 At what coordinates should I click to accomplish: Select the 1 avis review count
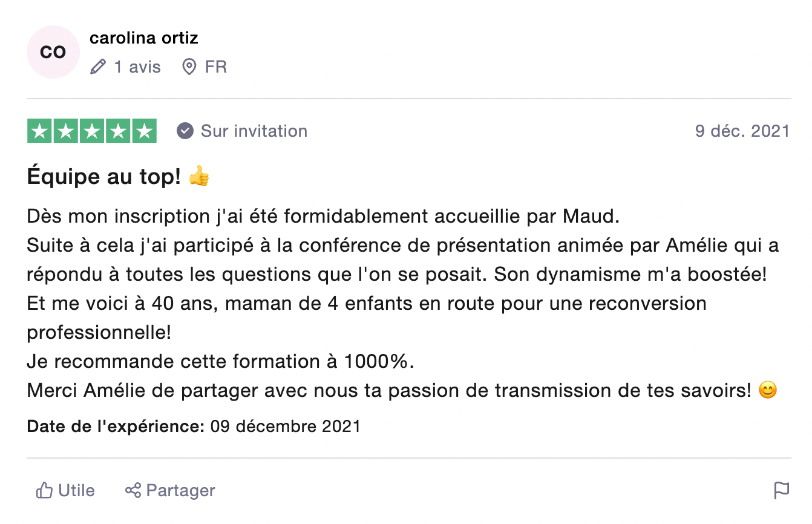[137, 67]
